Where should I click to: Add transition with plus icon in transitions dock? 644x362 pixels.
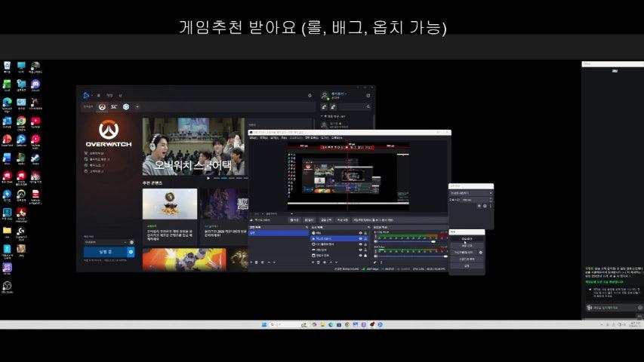(x=479, y=206)
